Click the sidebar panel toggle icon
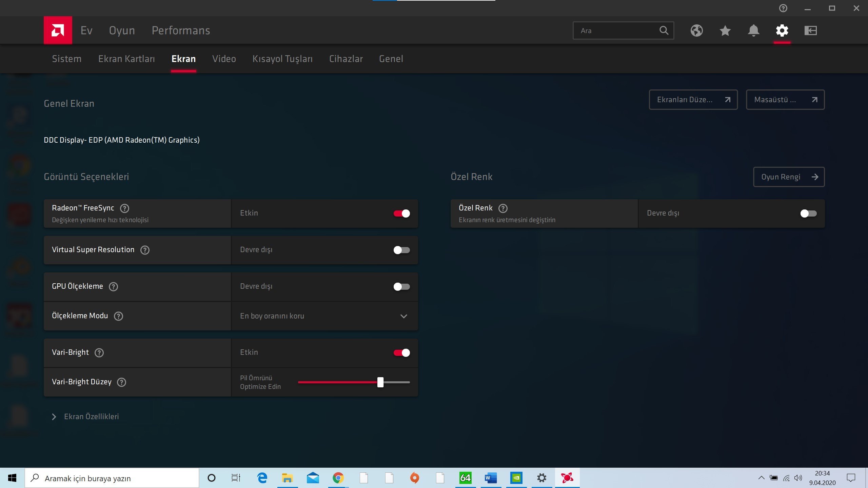Image resolution: width=868 pixels, height=488 pixels. point(810,30)
